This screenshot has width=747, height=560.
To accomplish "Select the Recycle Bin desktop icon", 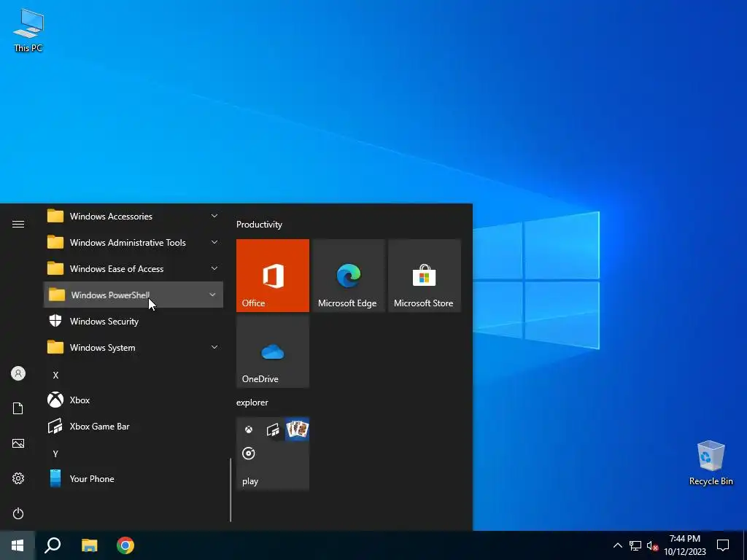I will (711, 463).
